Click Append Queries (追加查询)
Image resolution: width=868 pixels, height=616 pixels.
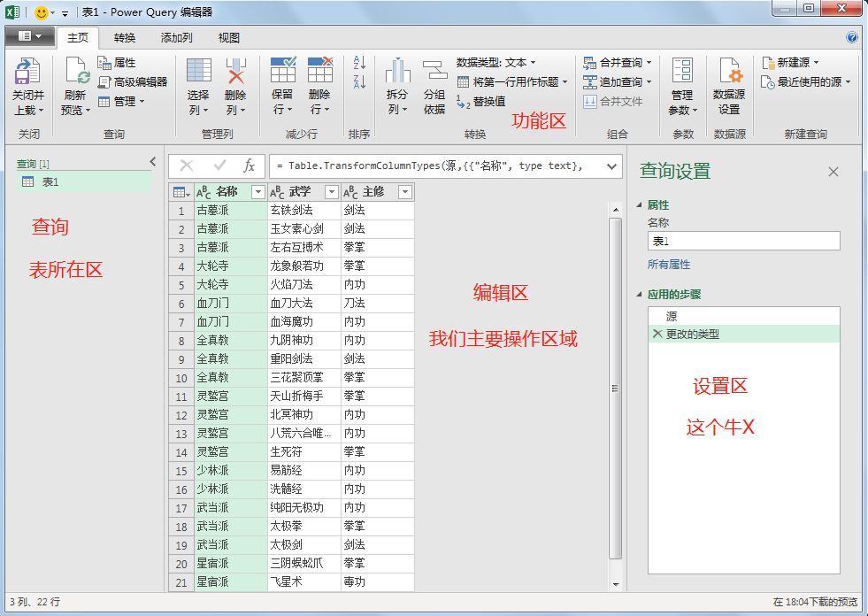[x=618, y=82]
